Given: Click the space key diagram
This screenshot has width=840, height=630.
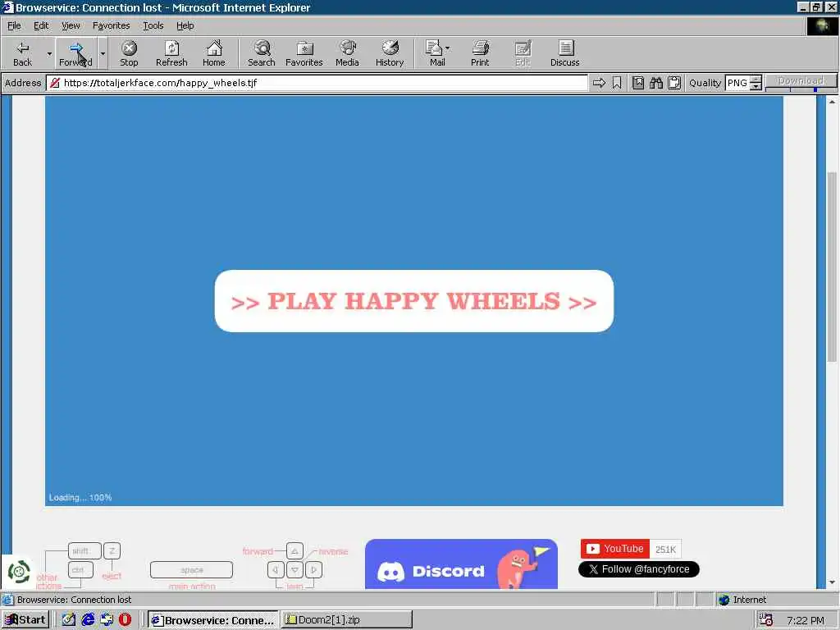Looking at the screenshot, I should pos(191,570).
